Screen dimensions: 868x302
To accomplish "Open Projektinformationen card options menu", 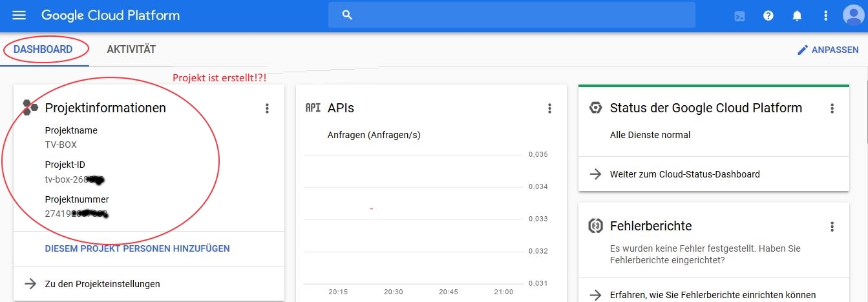I will point(267,108).
